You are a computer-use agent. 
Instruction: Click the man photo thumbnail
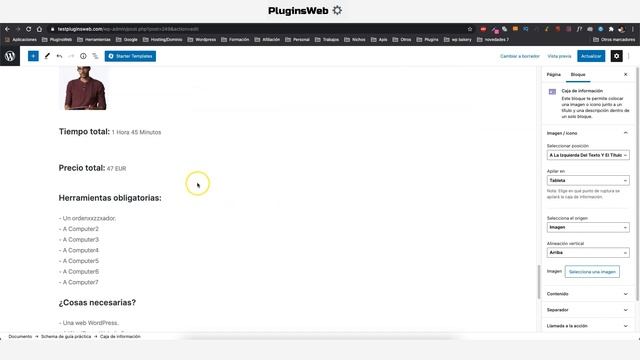point(85,88)
